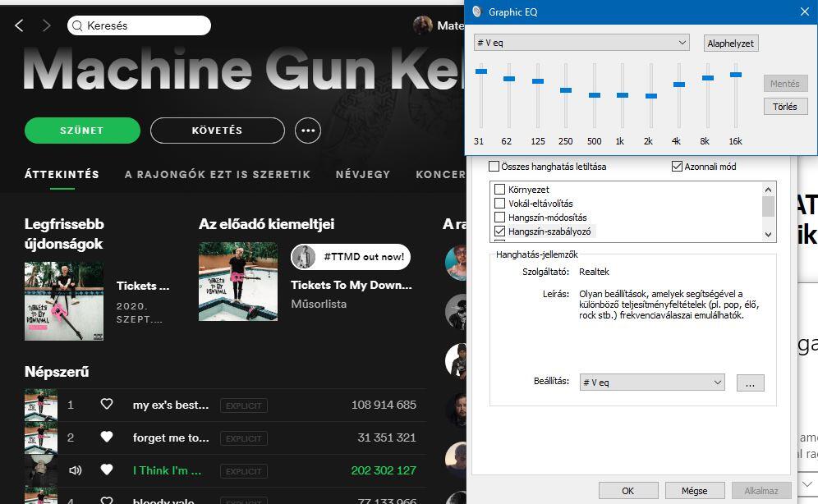The height and width of the screenshot is (504, 818).
Task: Expand the 'Beállítás' settings dropdown
Action: point(652,383)
